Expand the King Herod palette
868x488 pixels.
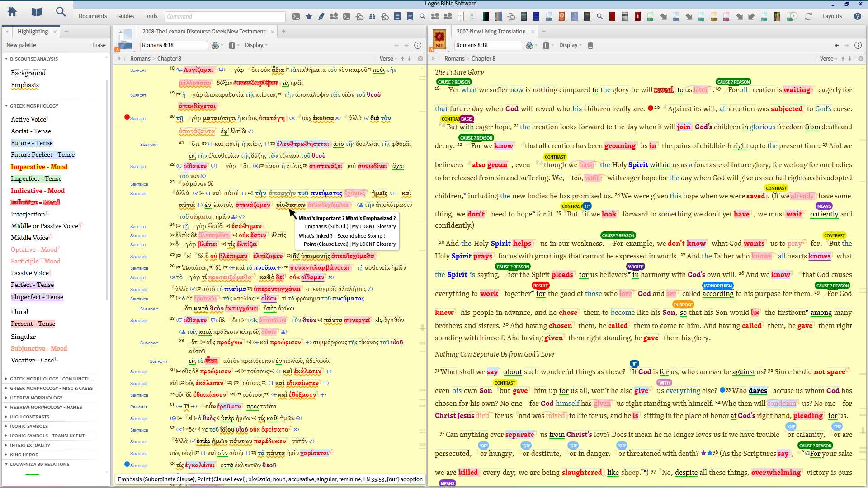click(x=6, y=455)
